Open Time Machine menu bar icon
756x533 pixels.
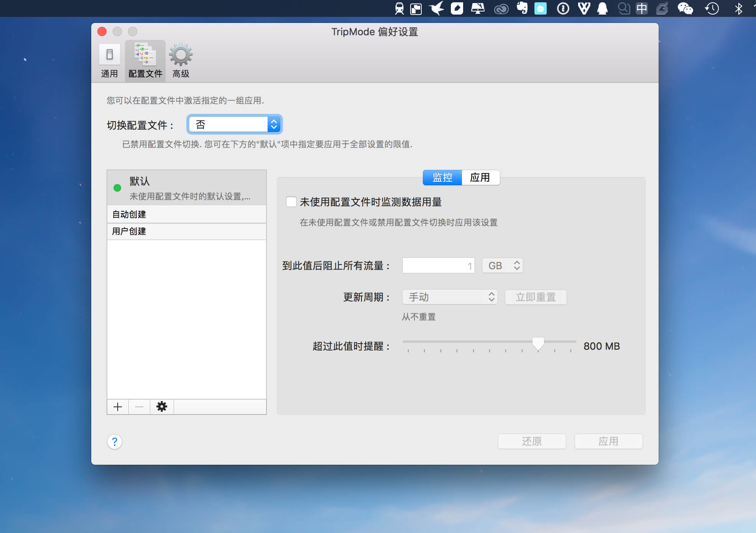712,8
